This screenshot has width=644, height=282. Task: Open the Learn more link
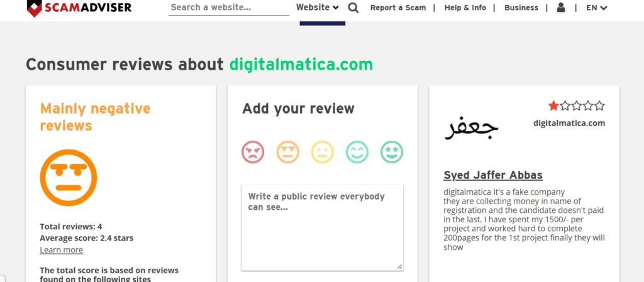pyautogui.click(x=61, y=250)
